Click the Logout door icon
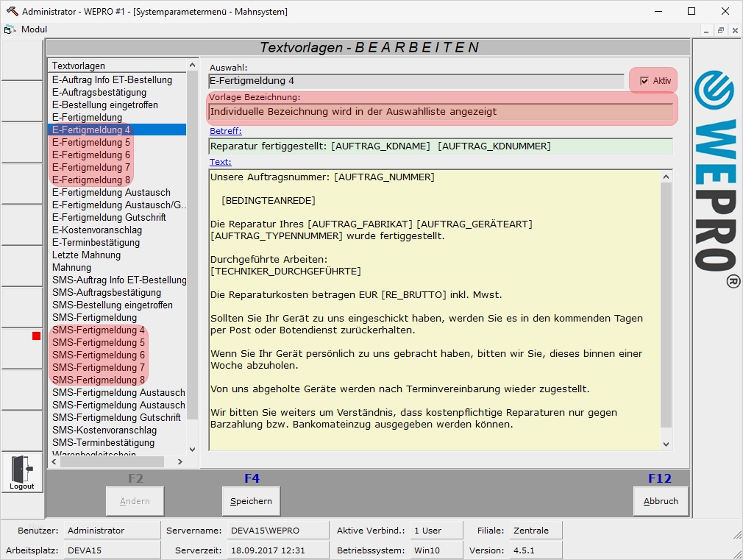This screenshot has height=560, width=743. click(21, 469)
